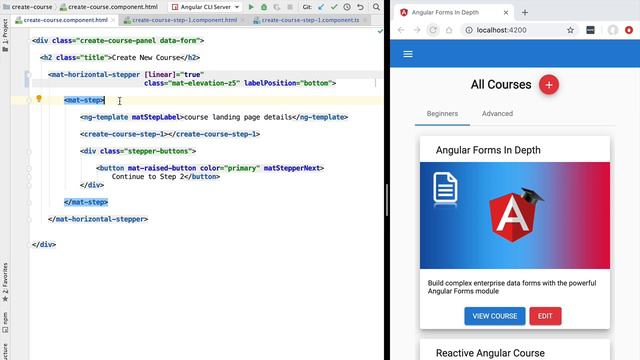Collapse the mat-horizontal-stepper fold marker
640x360 pixels.
28,75
